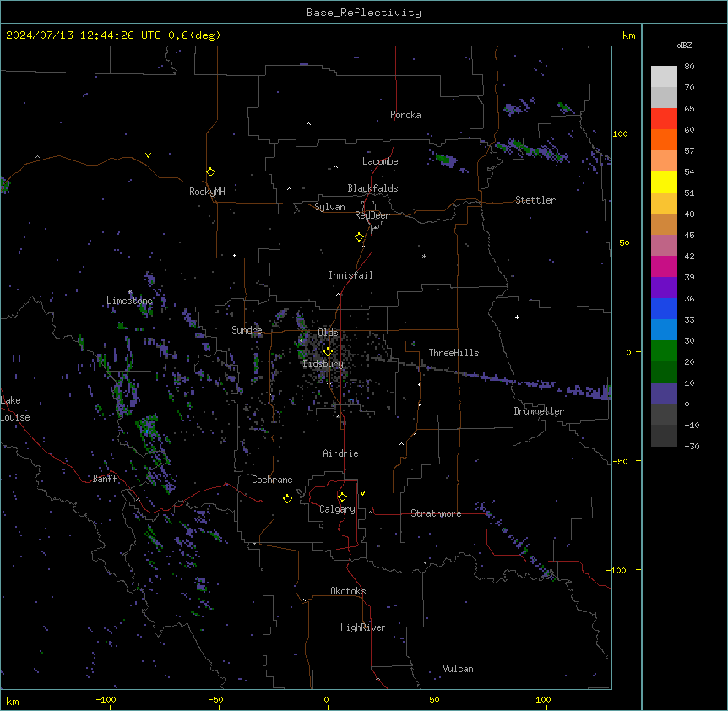The width and height of the screenshot is (728, 711).
Task: Select the Banff town label
Action: coord(105,479)
